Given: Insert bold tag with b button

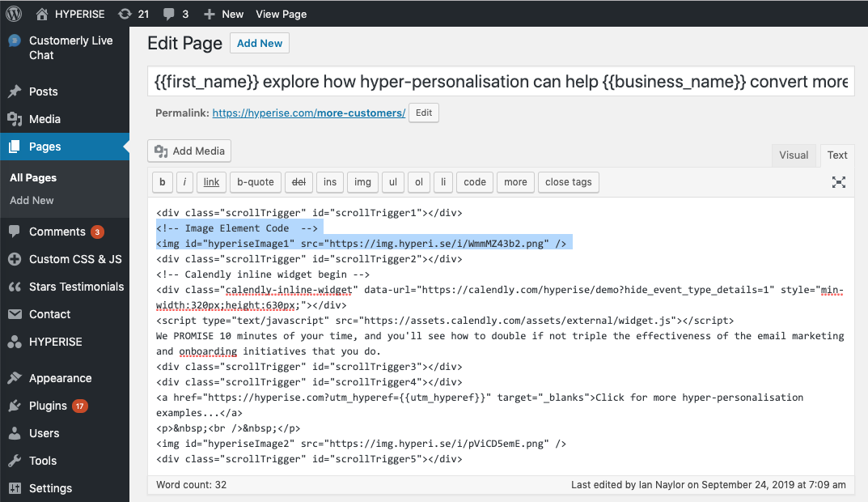Looking at the screenshot, I should pos(162,182).
